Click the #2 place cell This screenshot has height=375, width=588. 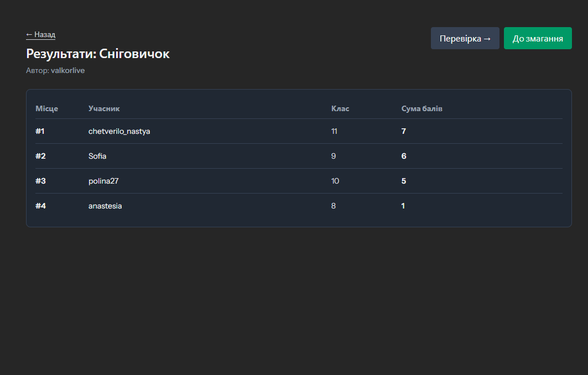click(40, 156)
